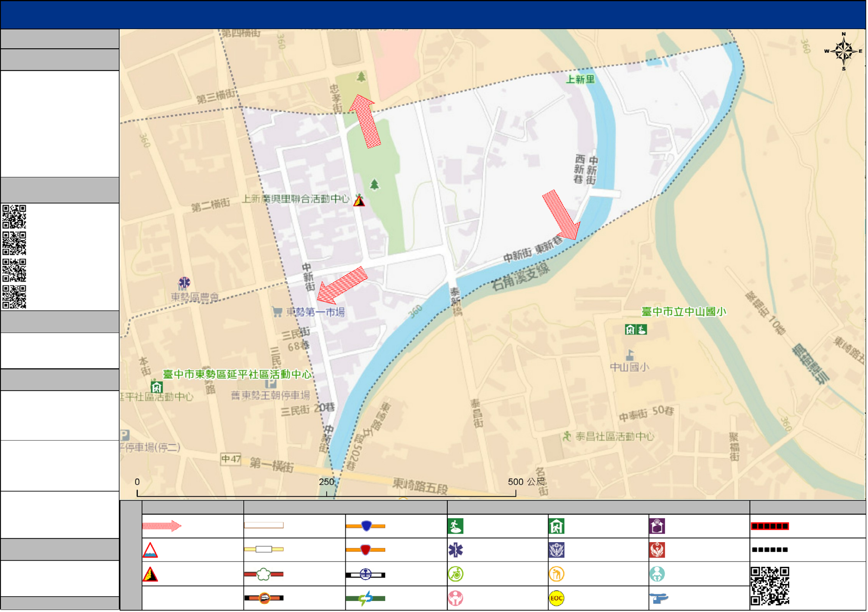Click the 石角溪支線 waterway label
The image size is (868, 612).
click(x=521, y=277)
